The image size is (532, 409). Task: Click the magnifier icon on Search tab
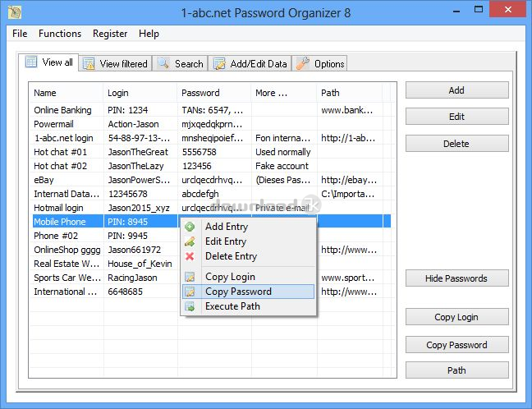point(163,63)
